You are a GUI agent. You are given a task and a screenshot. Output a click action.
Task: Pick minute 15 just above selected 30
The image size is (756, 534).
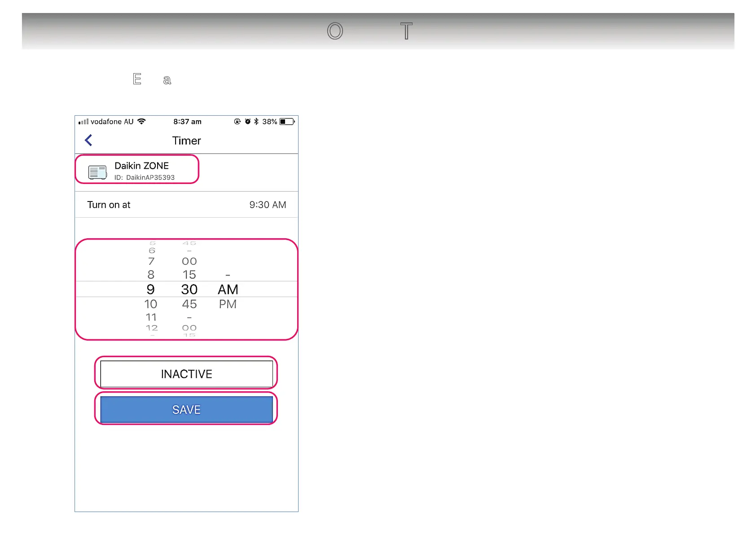tap(189, 275)
